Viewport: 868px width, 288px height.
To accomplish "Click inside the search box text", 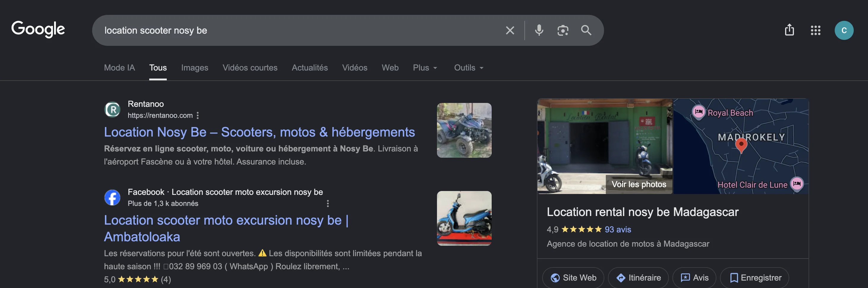I will [x=156, y=30].
